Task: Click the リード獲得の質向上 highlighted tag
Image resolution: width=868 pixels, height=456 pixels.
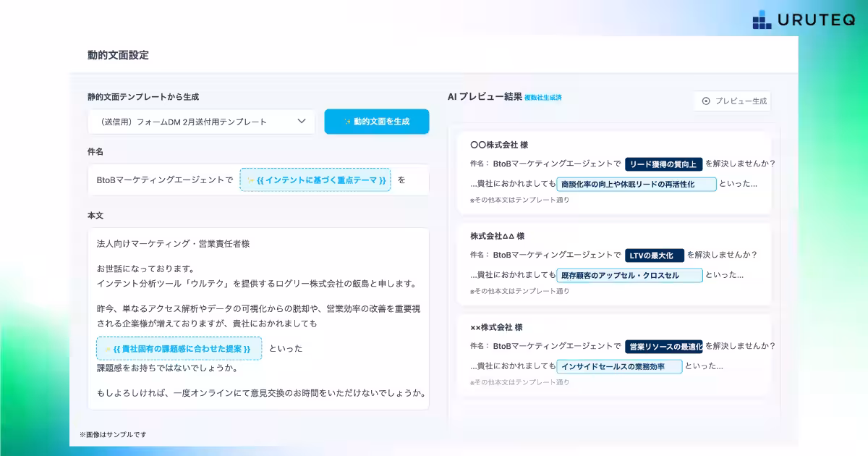Action: tap(663, 164)
